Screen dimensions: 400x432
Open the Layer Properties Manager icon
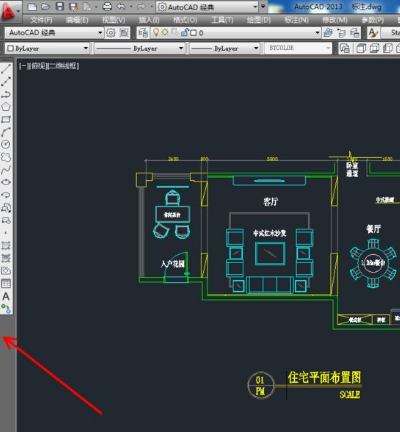pos(143,33)
